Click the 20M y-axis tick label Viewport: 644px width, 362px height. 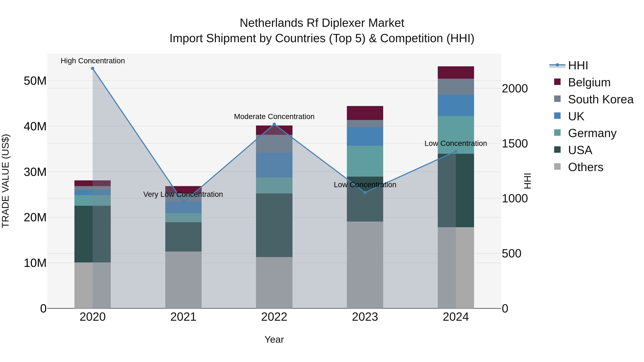tap(35, 217)
